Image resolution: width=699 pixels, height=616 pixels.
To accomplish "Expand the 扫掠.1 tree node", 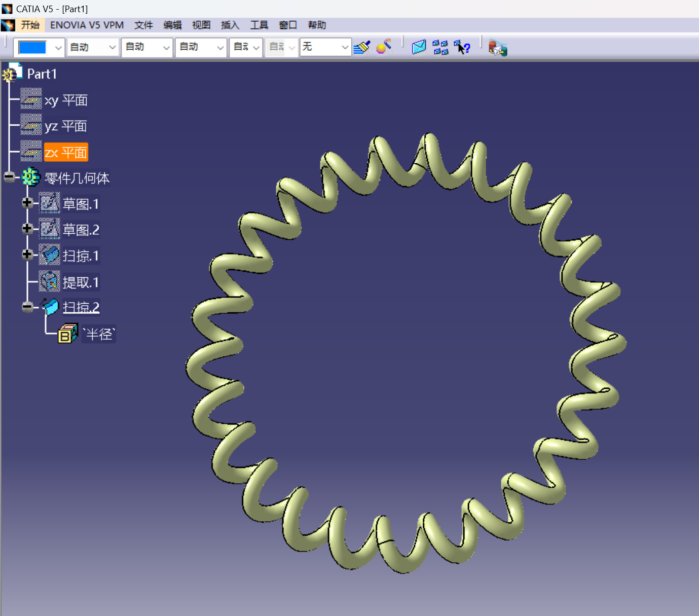I will click(x=27, y=255).
